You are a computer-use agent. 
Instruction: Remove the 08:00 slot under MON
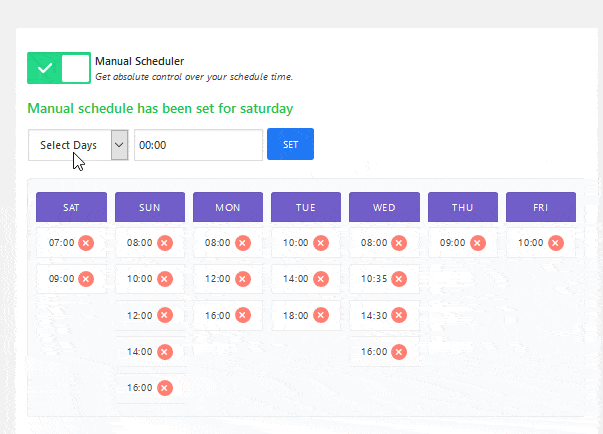point(243,243)
